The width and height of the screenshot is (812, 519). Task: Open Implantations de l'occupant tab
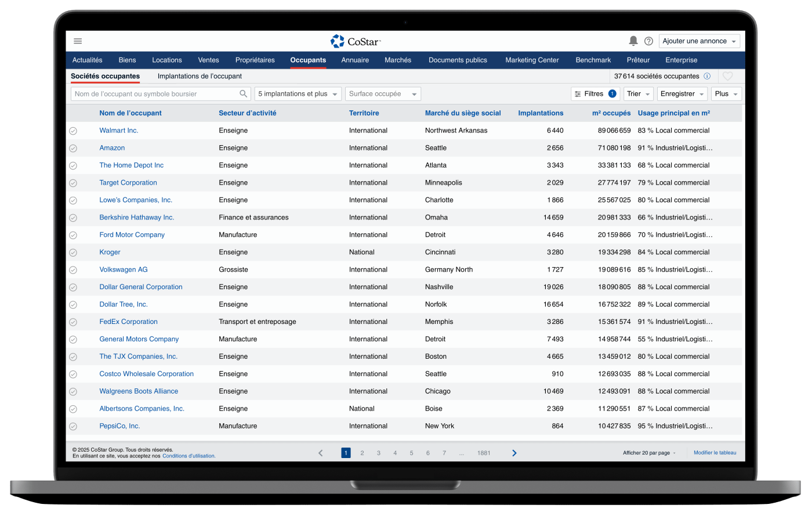tap(200, 76)
